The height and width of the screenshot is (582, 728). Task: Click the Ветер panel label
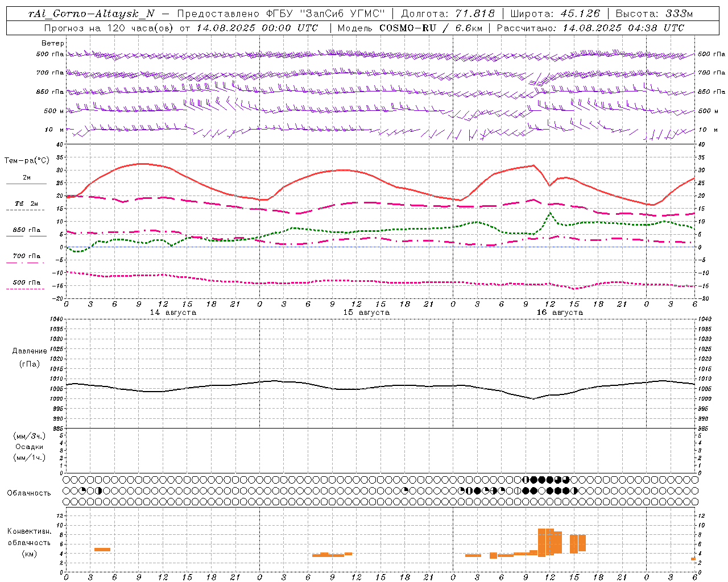pyautogui.click(x=52, y=43)
